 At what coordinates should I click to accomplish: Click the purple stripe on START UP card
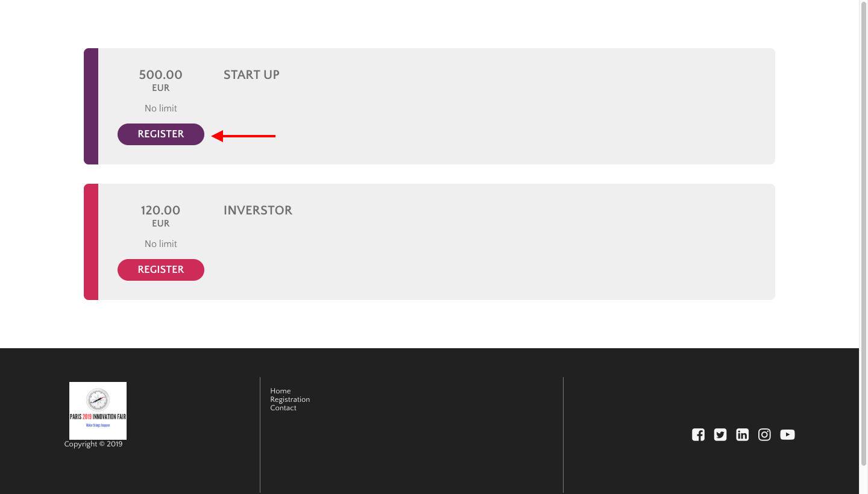click(91, 106)
